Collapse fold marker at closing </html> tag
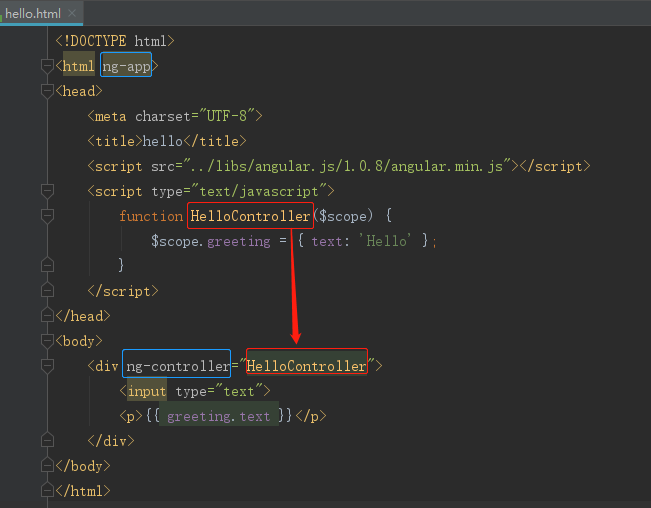Image resolution: width=651 pixels, height=508 pixels. click(x=47, y=491)
